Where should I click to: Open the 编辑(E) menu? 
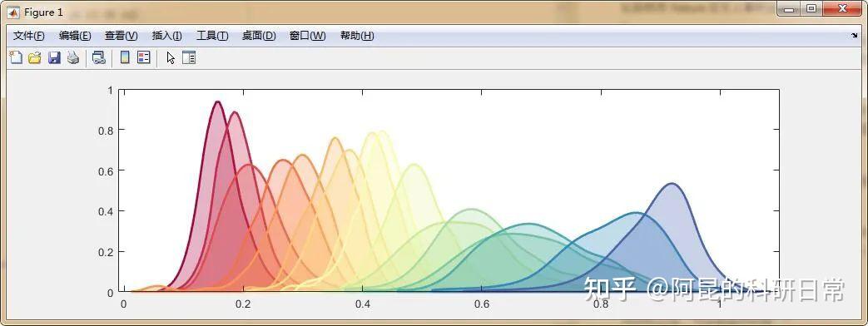click(x=75, y=36)
